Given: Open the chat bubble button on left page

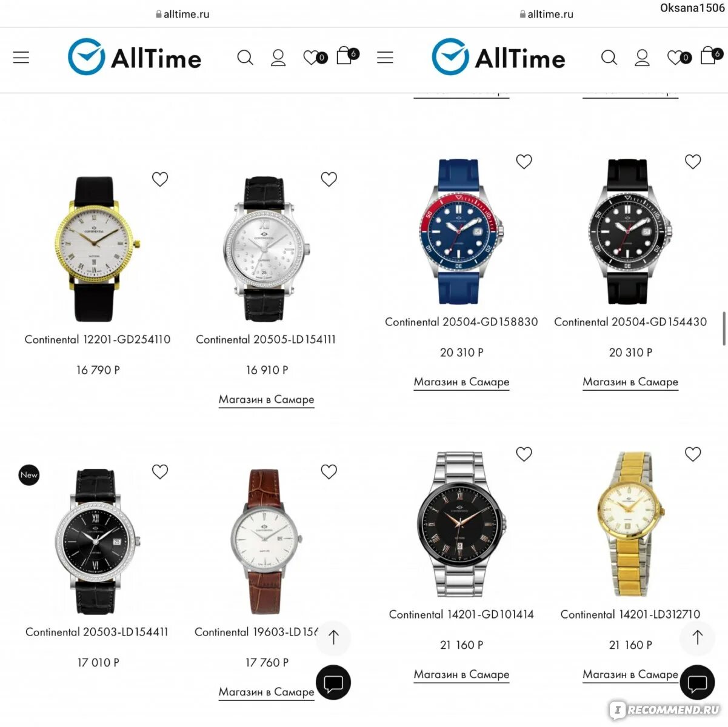Looking at the screenshot, I should [x=333, y=682].
